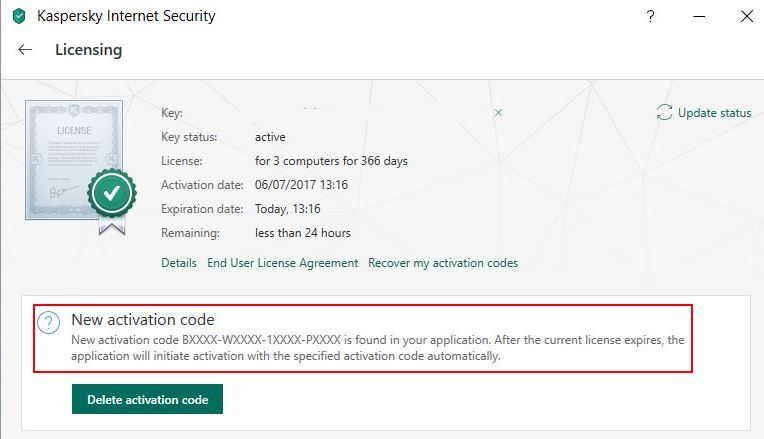Click Recover my activation codes
The height and width of the screenshot is (439, 764).
[443, 263]
